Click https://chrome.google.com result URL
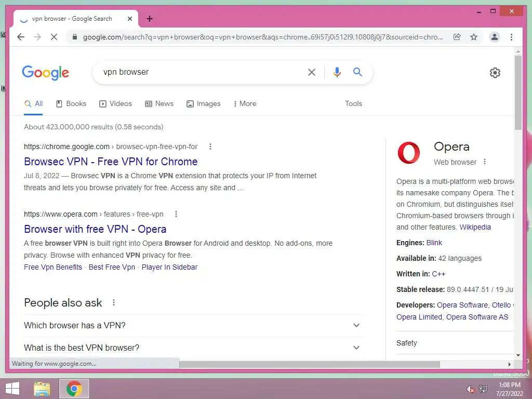The height and width of the screenshot is (399, 532). click(x=66, y=147)
